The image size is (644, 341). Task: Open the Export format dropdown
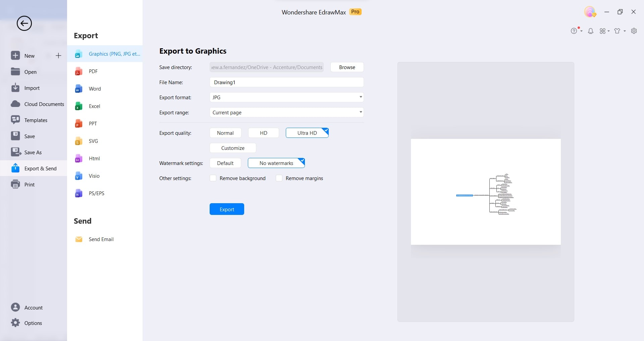[x=287, y=97]
